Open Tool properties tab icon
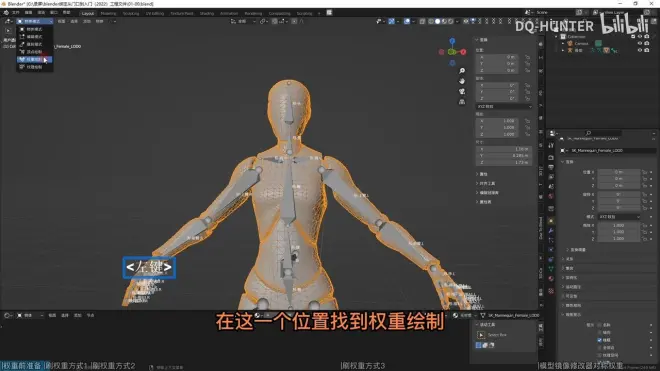 pos(551,146)
